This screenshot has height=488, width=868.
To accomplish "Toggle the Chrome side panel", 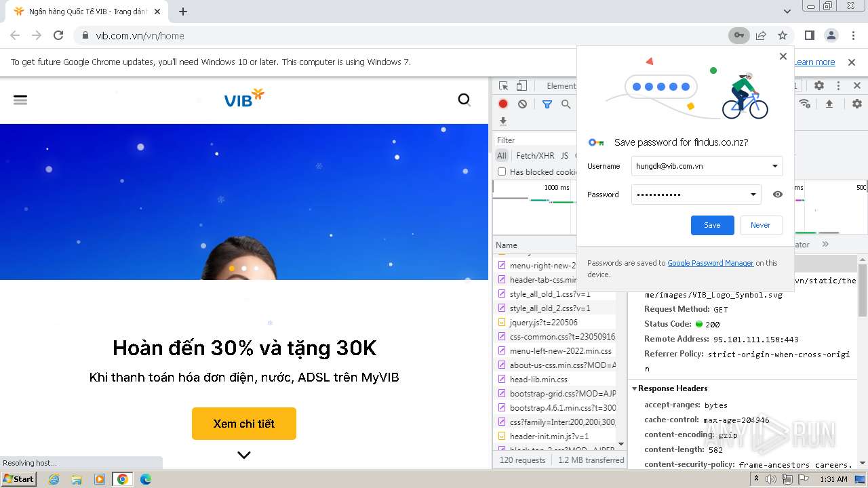I will 809,35.
